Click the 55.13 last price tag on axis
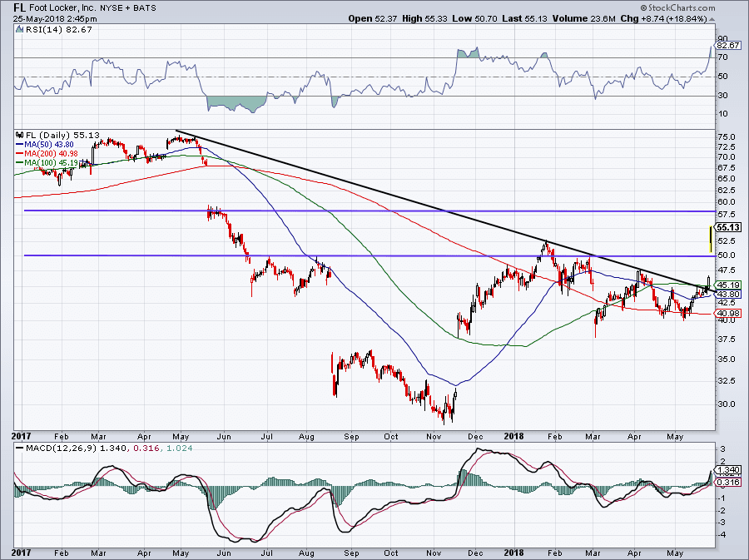This screenshot has height=560, width=749. (x=728, y=227)
